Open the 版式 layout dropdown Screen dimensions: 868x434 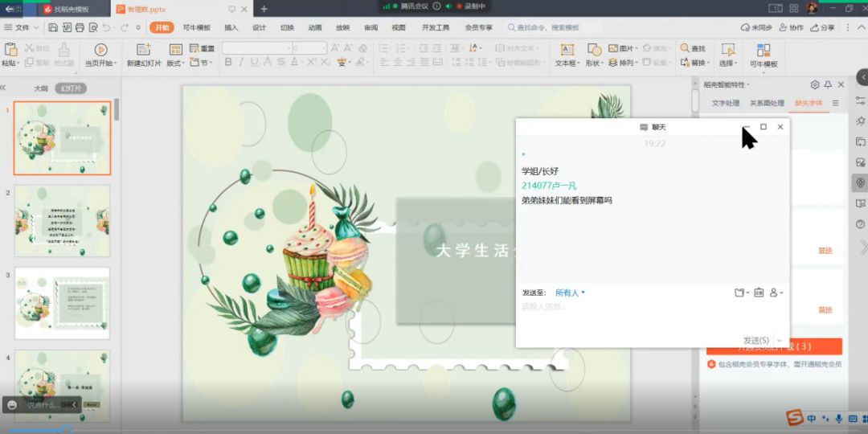coord(175,63)
